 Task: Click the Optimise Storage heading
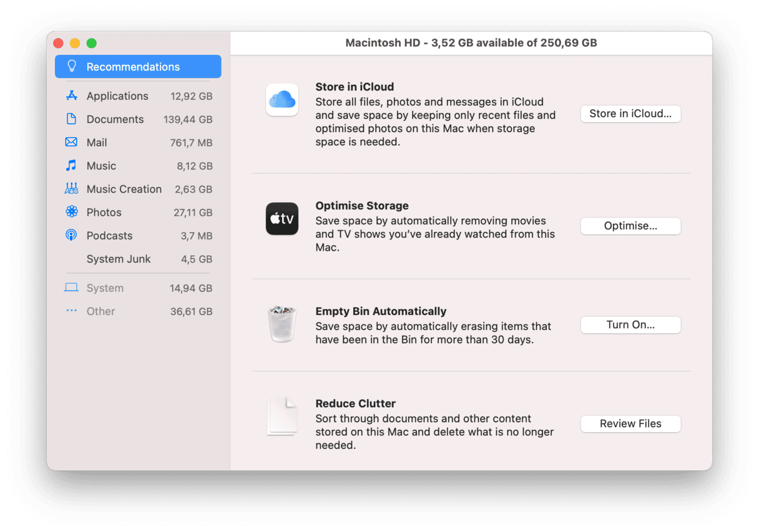tap(362, 205)
